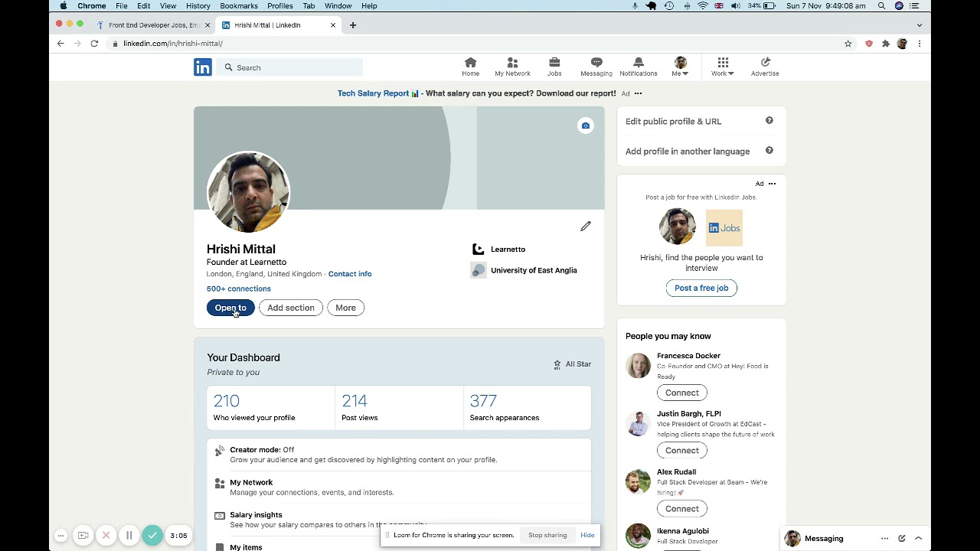Open the More profile actions dropdown
Viewport: 980px width, 551px height.
[345, 308]
